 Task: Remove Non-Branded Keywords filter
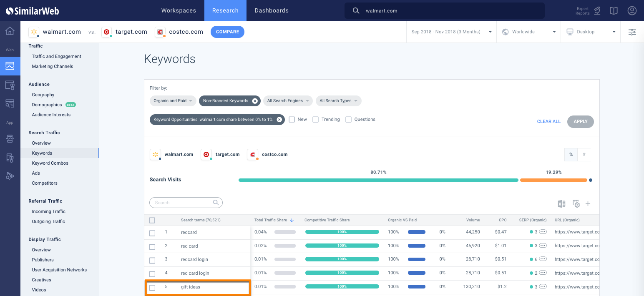coord(255,101)
